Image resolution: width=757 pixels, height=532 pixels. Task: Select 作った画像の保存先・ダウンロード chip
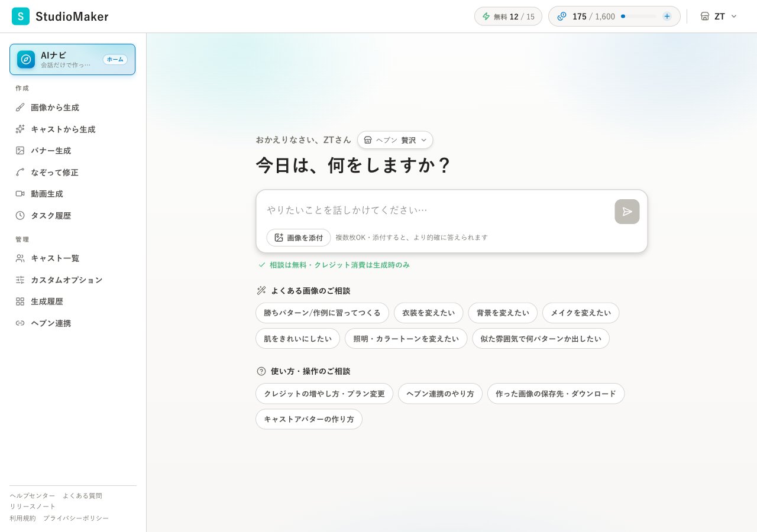click(x=556, y=394)
